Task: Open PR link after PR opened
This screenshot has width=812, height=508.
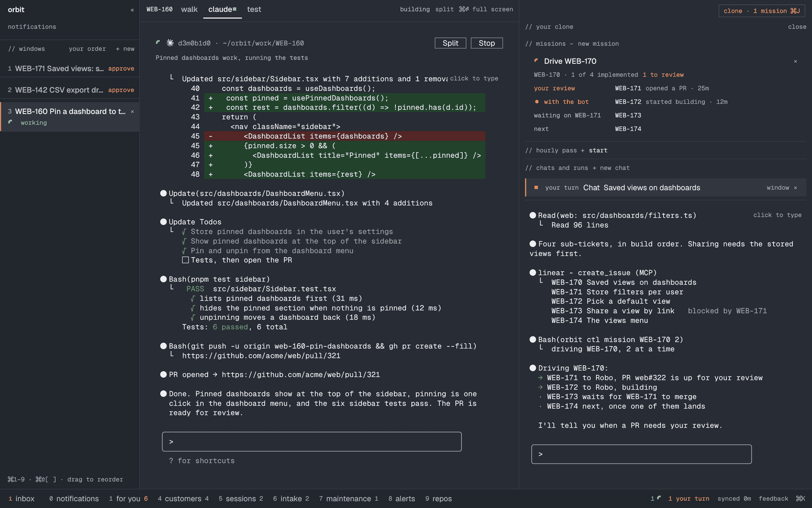Action: point(300,375)
